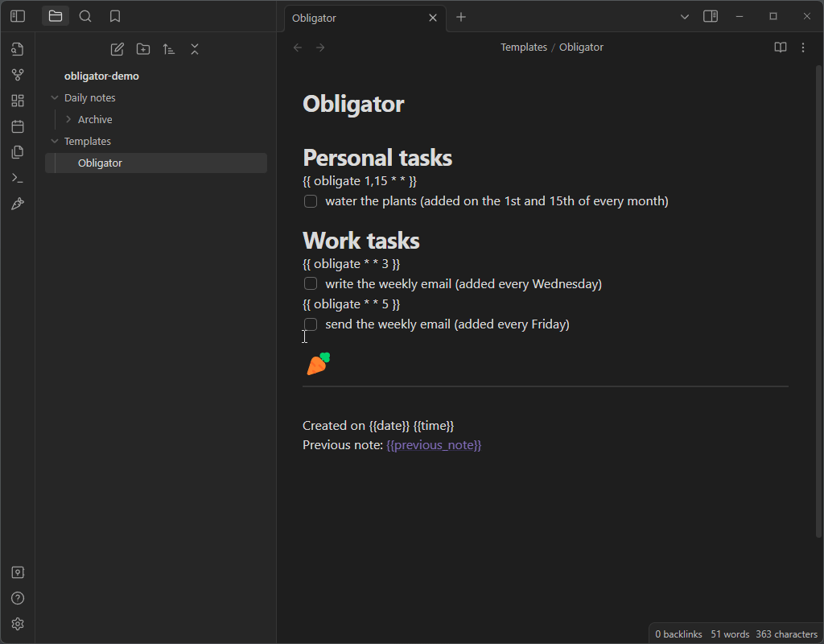Viewport: 824px width, 644px height.
Task: Open the command palette ribbon icon
Action: pyautogui.click(x=18, y=178)
